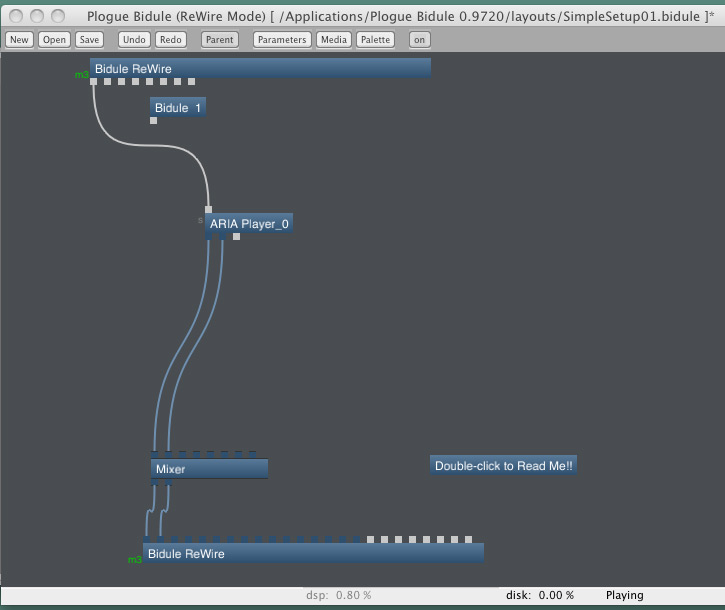
Task: Click the first audio output of ARIA Player_0
Action: [209, 236]
